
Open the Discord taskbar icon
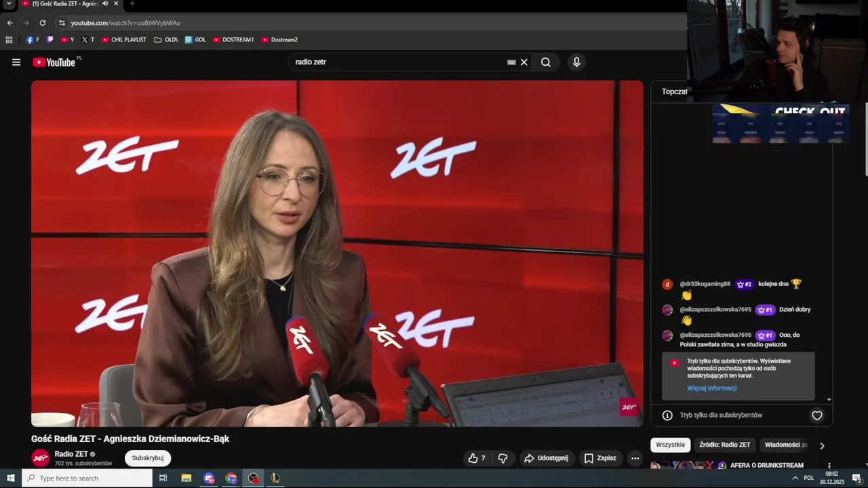pyautogui.click(x=209, y=478)
